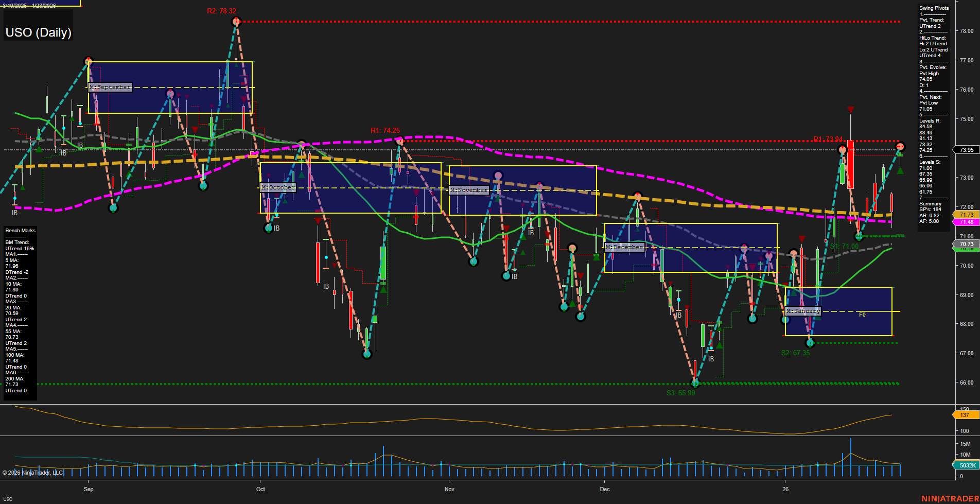This screenshot has height=504, width=980.
Task: Click the swing high pivot marker at R2 78.32
Action: [236, 21]
